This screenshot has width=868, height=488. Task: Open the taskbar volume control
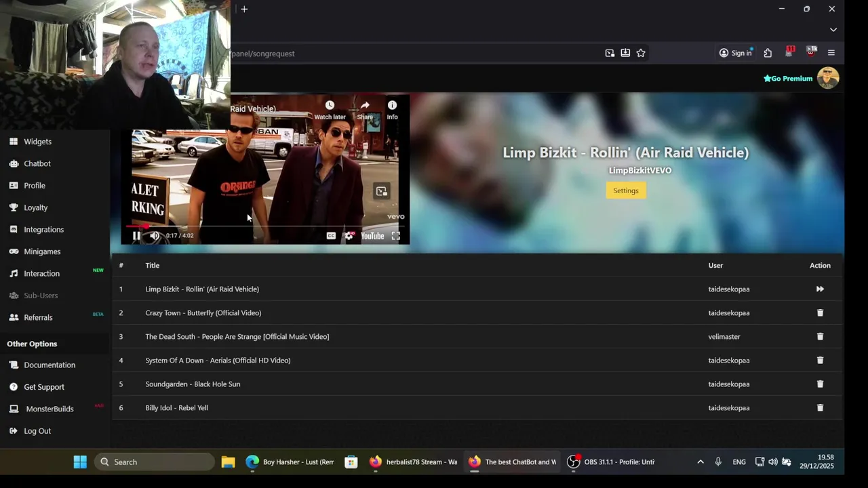pyautogui.click(x=773, y=462)
